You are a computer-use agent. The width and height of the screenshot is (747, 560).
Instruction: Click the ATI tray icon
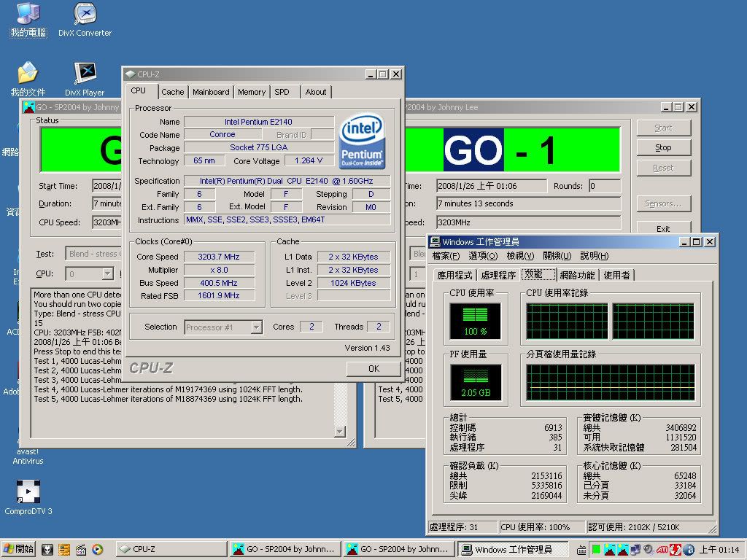coord(662,550)
